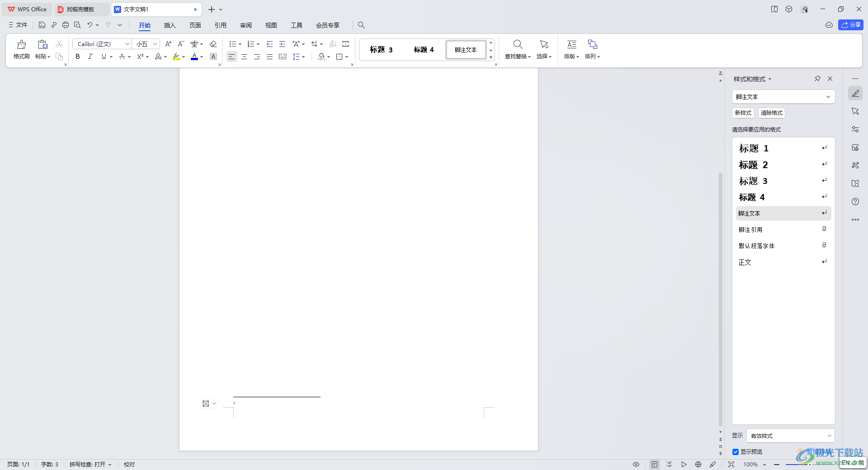
Task: Click the Cut scissors icon
Action: click(x=59, y=44)
